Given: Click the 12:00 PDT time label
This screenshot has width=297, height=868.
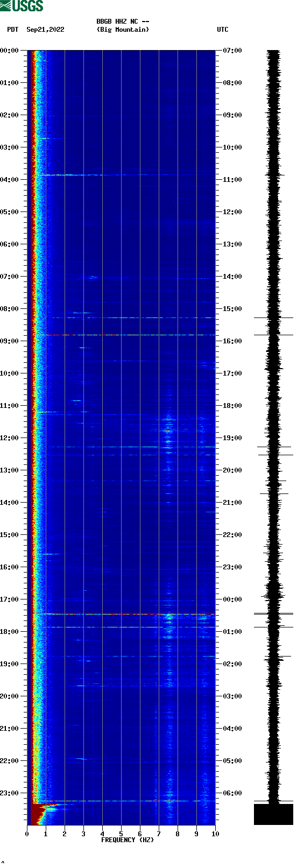Looking at the screenshot, I should [x=9, y=438].
